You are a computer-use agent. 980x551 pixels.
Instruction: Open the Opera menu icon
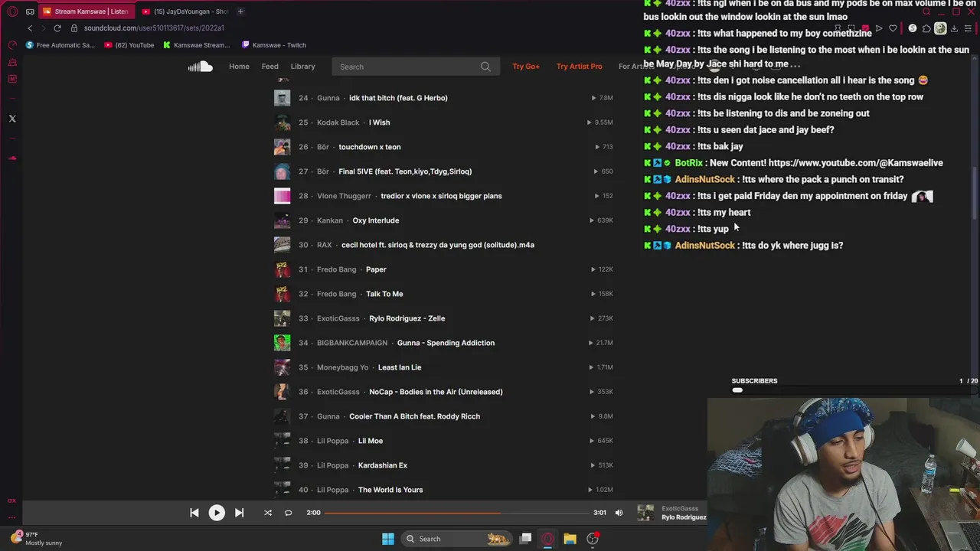click(12, 11)
